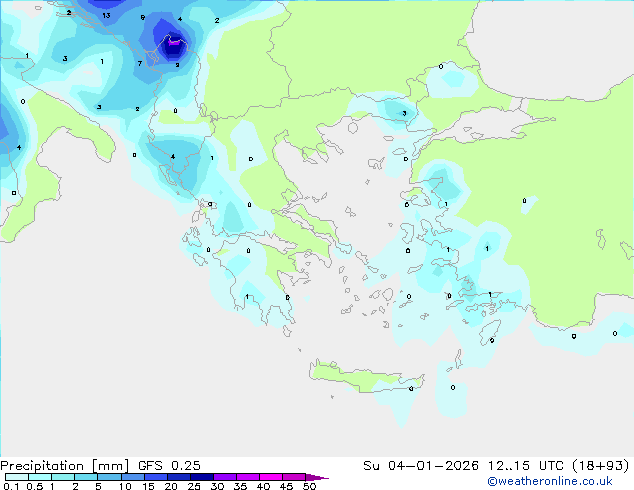Screen dimensions: 634x490
Task: Click the '15' legend scale label
Action: pyautogui.click(x=148, y=486)
